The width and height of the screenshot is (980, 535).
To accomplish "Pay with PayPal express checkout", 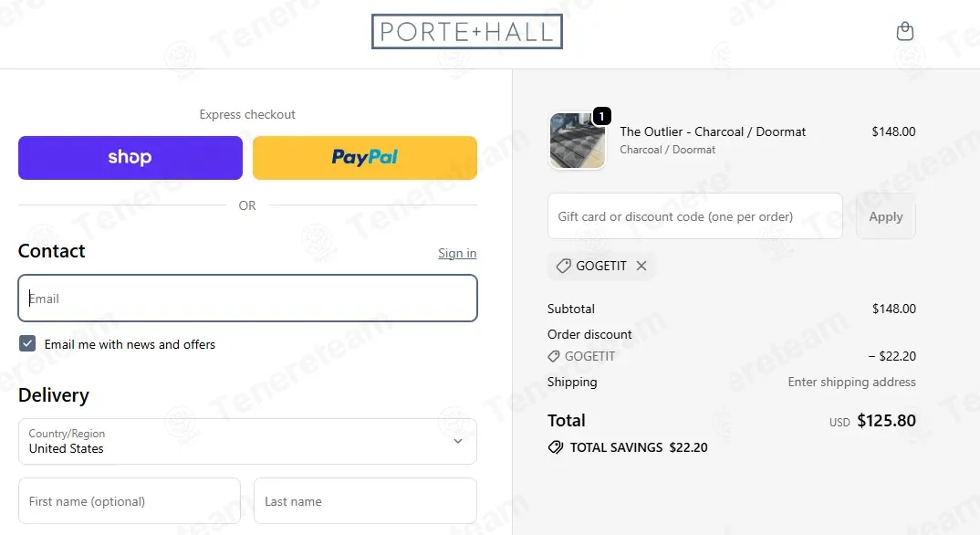I will coord(365,158).
